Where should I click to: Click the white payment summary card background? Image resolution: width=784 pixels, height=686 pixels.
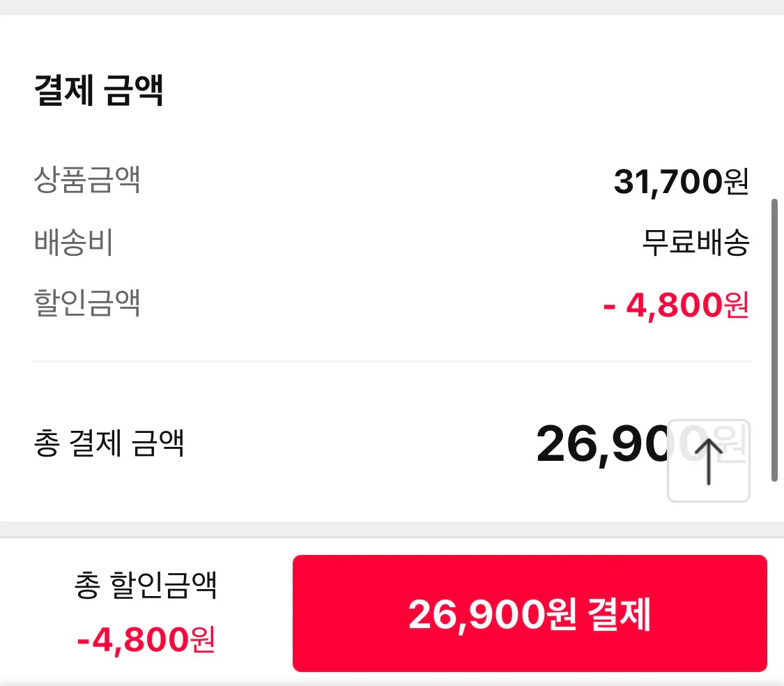click(390, 390)
